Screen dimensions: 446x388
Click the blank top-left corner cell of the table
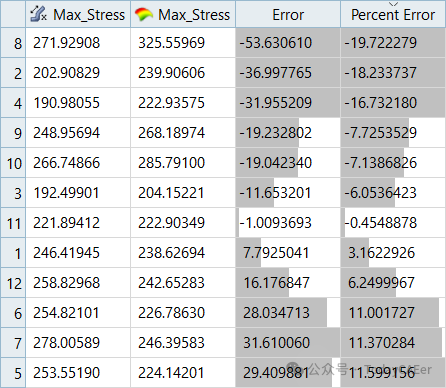(13, 14)
